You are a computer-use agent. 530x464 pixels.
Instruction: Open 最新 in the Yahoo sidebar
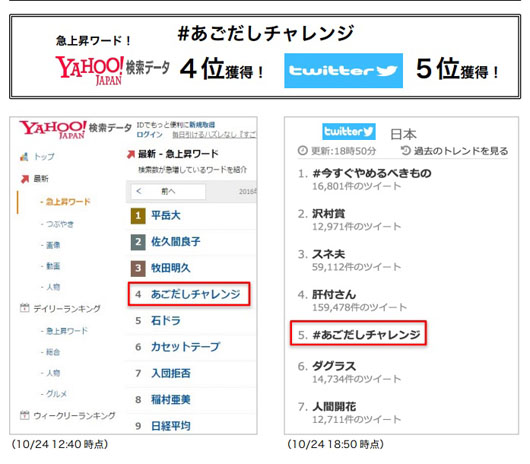pos(41,178)
